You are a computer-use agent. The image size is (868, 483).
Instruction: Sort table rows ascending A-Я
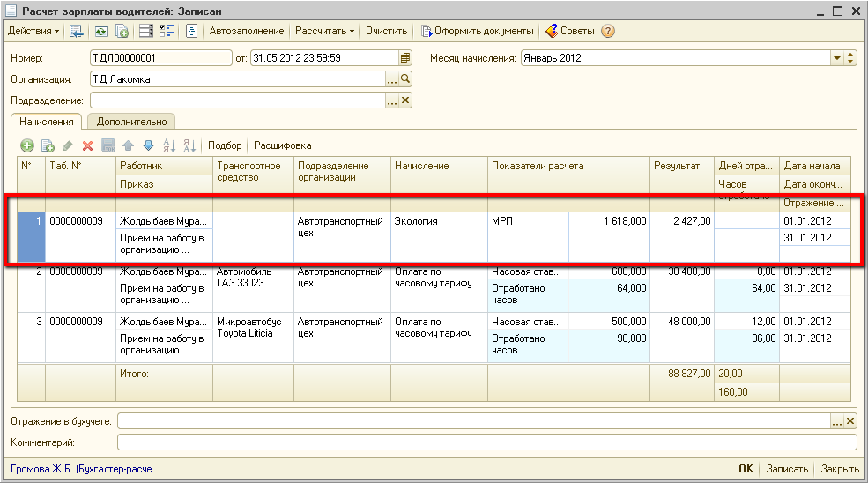pyautogui.click(x=168, y=145)
